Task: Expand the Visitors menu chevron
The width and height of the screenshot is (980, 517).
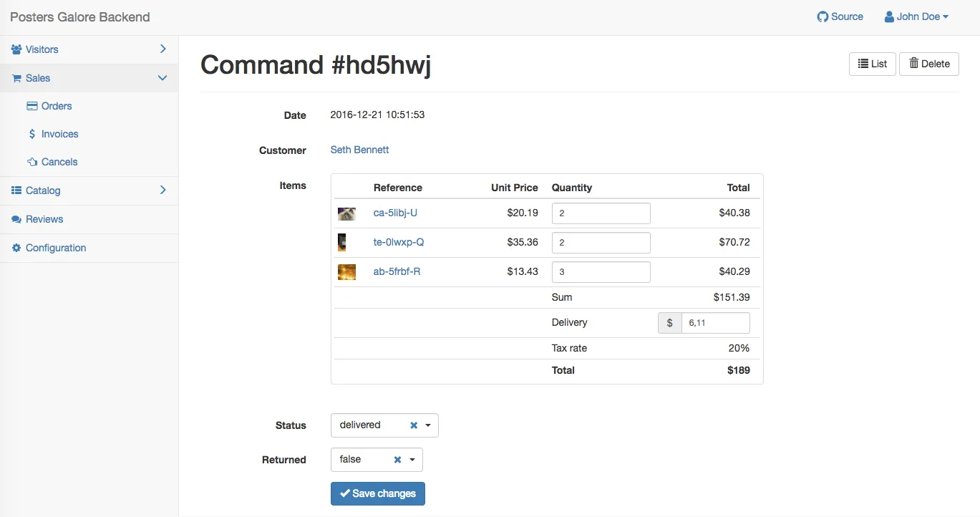Action: click(x=162, y=49)
